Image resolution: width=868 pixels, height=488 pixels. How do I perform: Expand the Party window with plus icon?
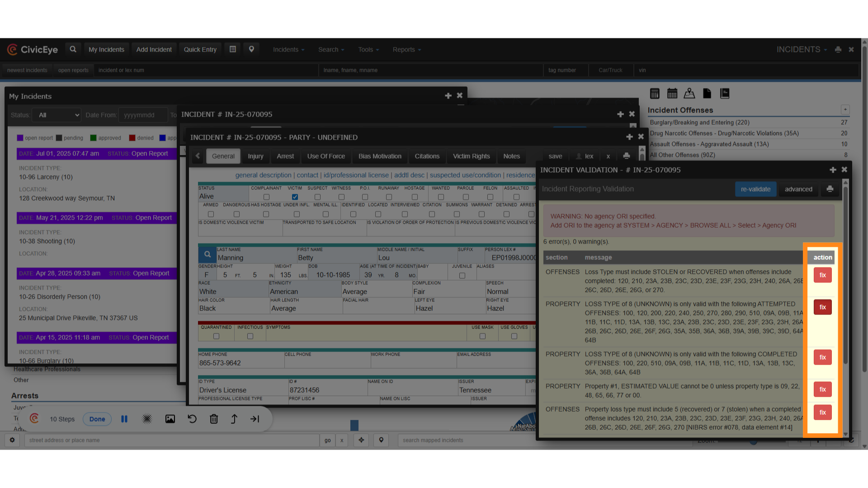pos(629,137)
